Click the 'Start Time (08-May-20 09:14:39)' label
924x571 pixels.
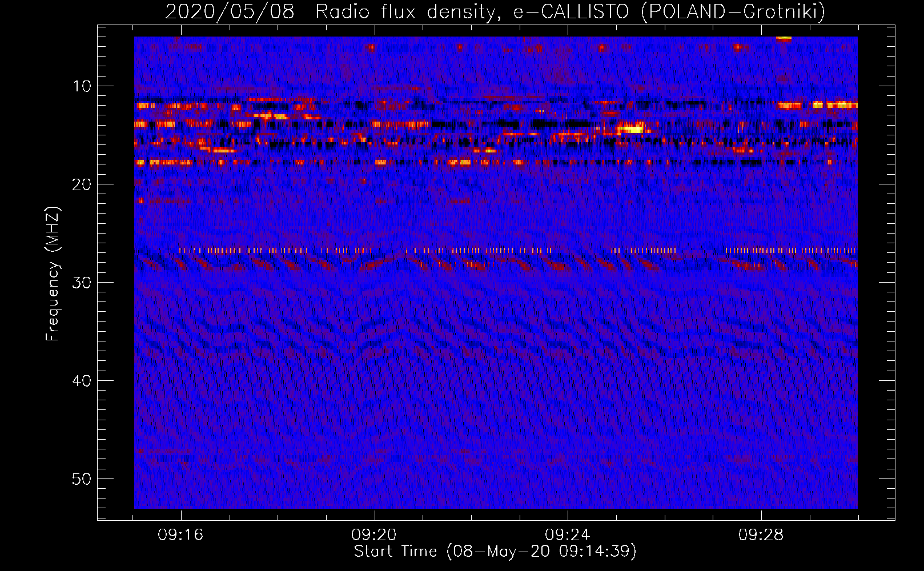[x=495, y=552]
